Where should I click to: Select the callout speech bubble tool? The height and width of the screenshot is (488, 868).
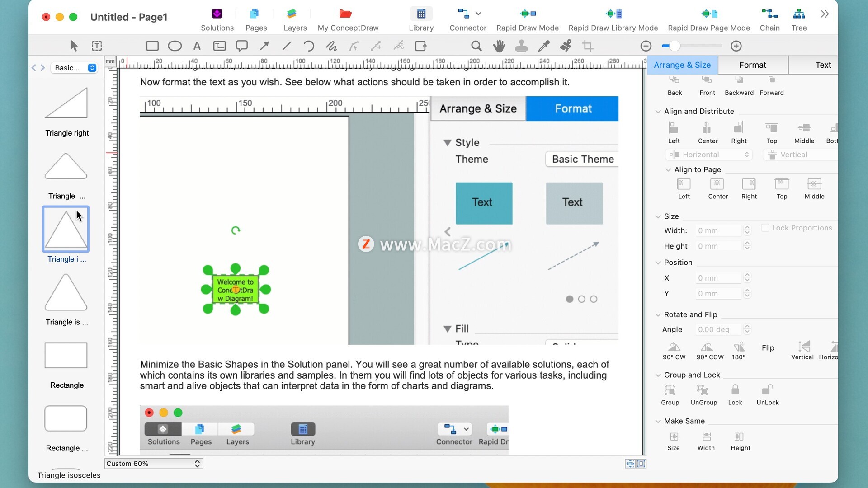pos(242,46)
